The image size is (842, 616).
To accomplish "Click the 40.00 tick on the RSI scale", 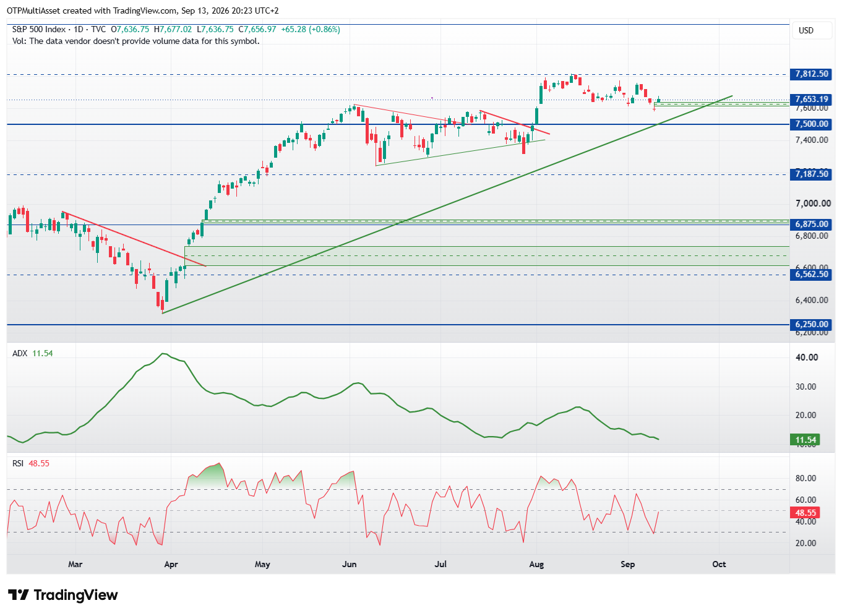I will tap(805, 521).
